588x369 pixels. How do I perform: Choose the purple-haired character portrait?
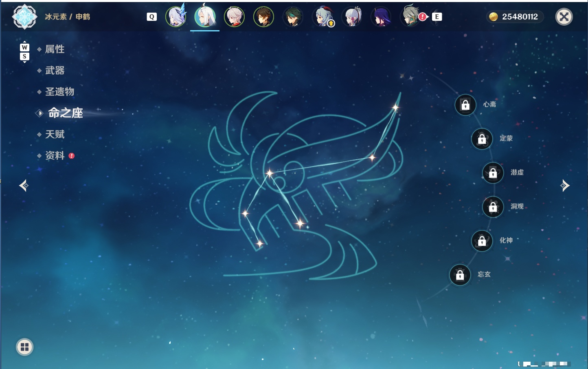(x=381, y=17)
